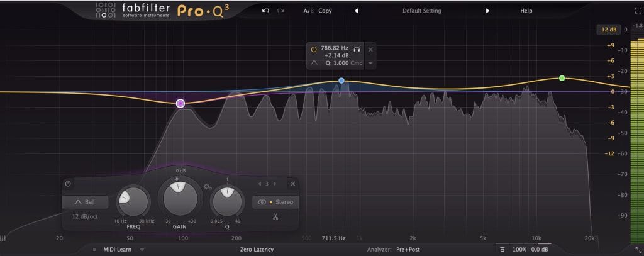This screenshot has width=644, height=256.
Task: Click the scissors split band icon
Action: coord(275,218)
